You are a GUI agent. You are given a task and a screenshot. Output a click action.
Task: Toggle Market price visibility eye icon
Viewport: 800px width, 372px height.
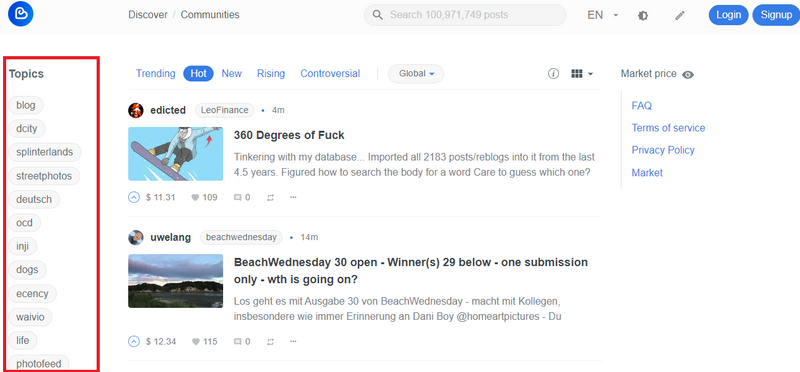coord(688,75)
